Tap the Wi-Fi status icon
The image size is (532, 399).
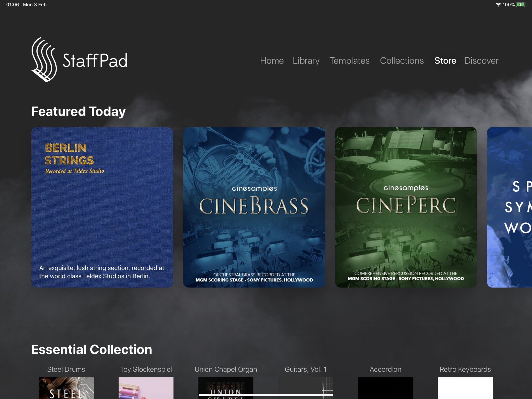(498, 5)
